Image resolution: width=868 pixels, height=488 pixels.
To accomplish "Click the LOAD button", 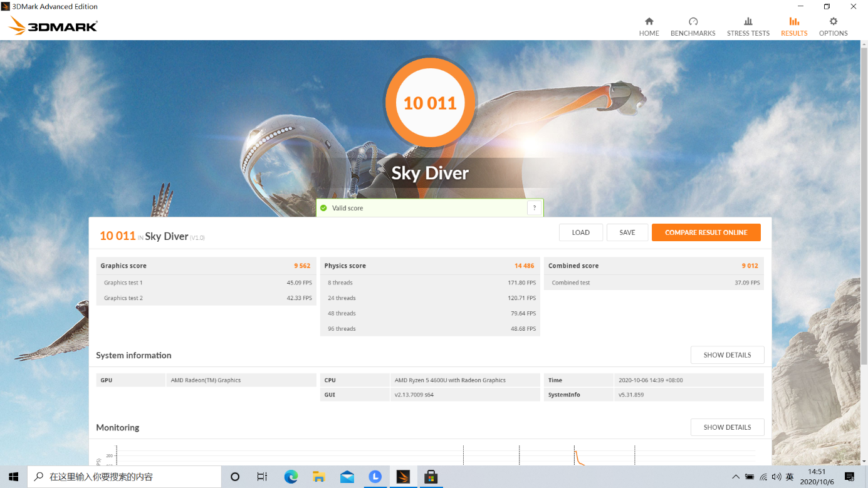I will [x=581, y=232].
